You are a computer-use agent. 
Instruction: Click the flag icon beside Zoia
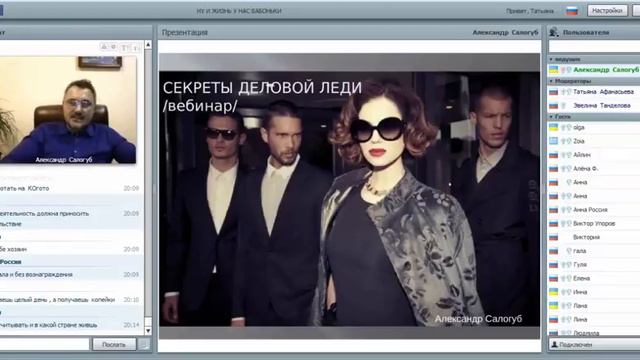pos(553,141)
